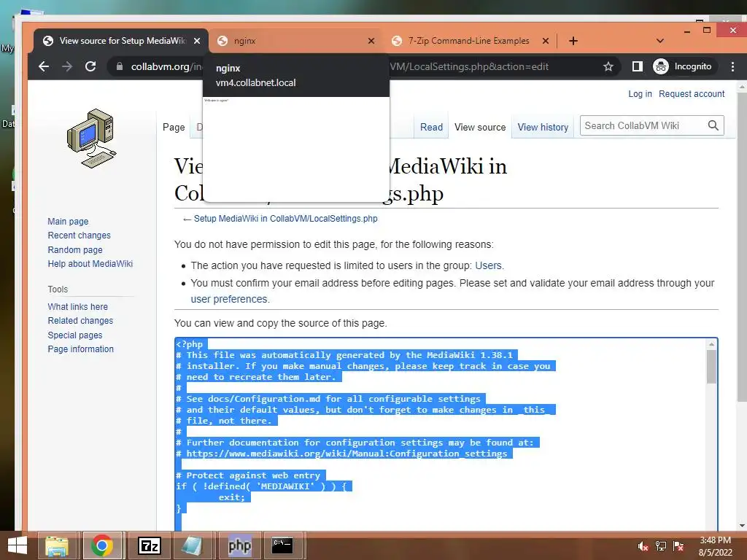Open the user preferences link
Image resolution: width=747 pixels, height=560 pixels.
click(x=229, y=299)
